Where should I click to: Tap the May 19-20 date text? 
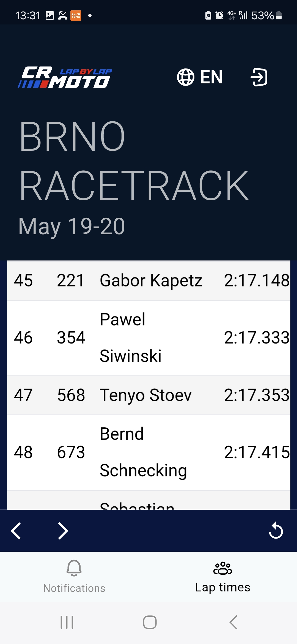coord(71,227)
